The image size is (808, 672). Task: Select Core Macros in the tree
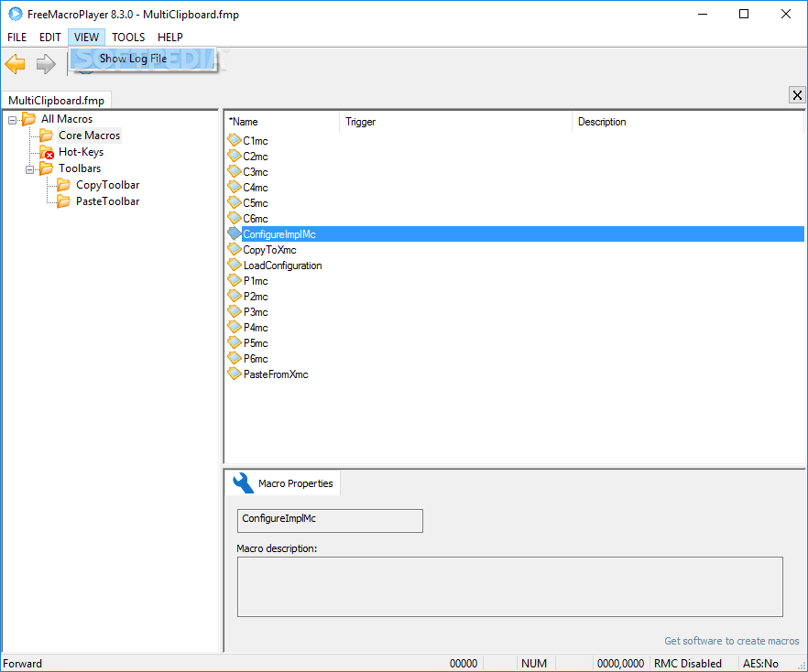click(x=89, y=135)
